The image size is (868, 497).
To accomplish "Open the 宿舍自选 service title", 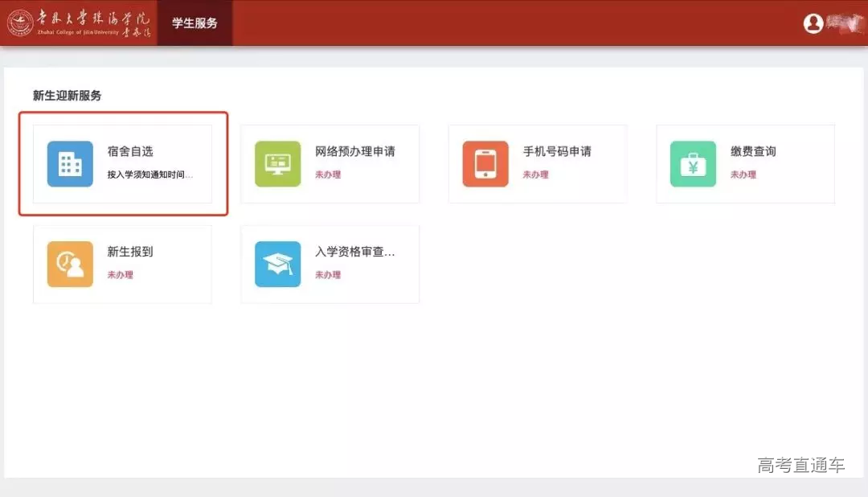I will (130, 151).
